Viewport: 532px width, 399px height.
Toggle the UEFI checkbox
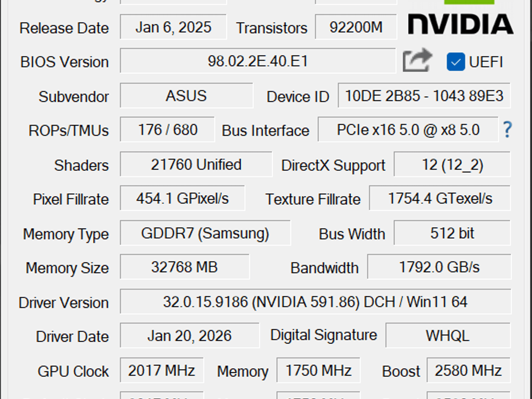[x=456, y=62]
